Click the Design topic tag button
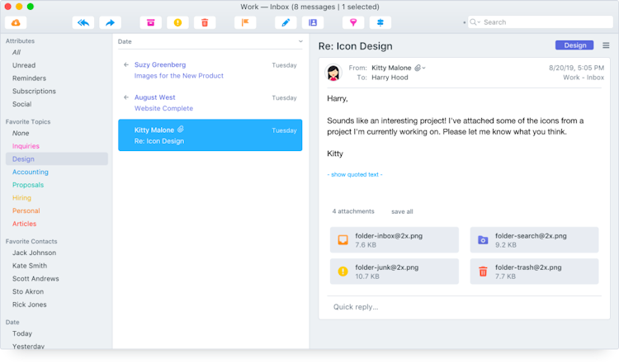The image size is (619, 364). [574, 45]
